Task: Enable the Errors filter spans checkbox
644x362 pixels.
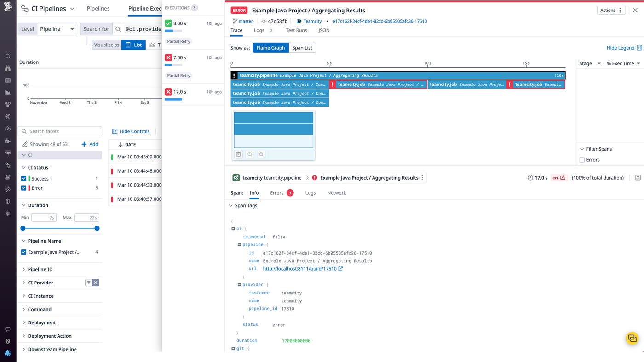Action: (x=582, y=160)
